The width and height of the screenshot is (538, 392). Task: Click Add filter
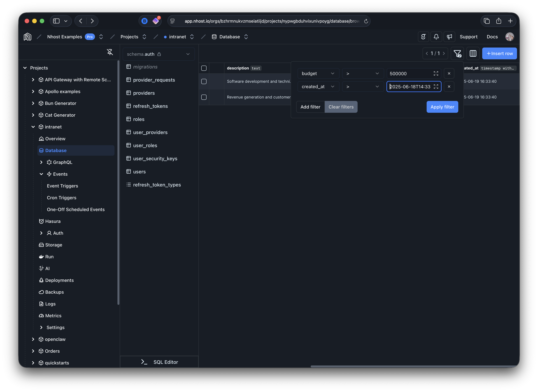tap(310, 107)
